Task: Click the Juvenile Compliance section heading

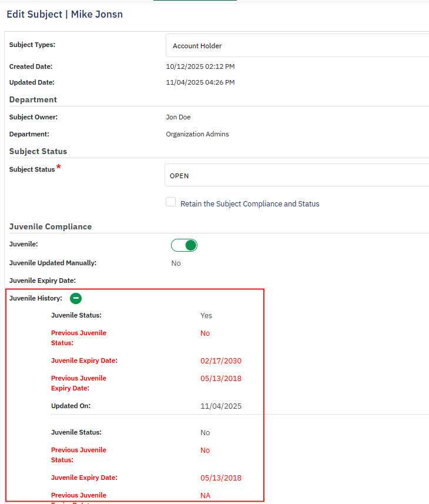Action: click(51, 226)
